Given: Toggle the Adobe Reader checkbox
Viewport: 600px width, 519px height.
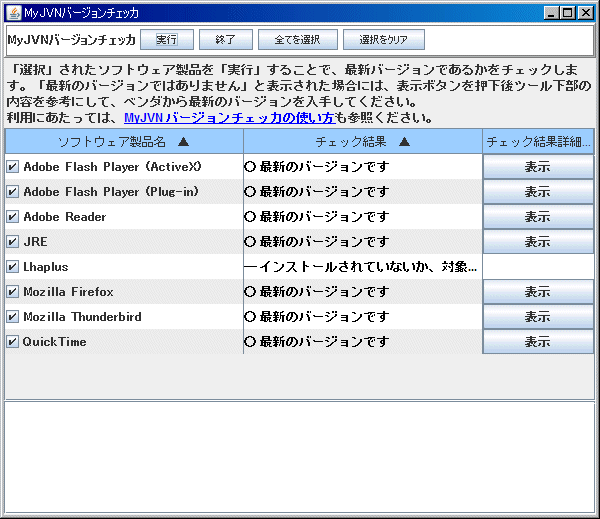Looking at the screenshot, I should click(x=12, y=217).
